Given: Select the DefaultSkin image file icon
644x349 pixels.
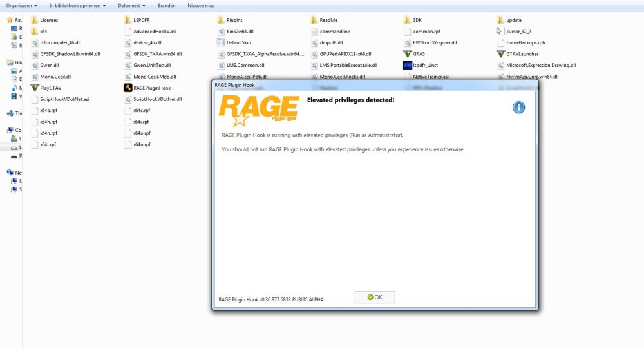Looking at the screenshot, I should [221, 42].
